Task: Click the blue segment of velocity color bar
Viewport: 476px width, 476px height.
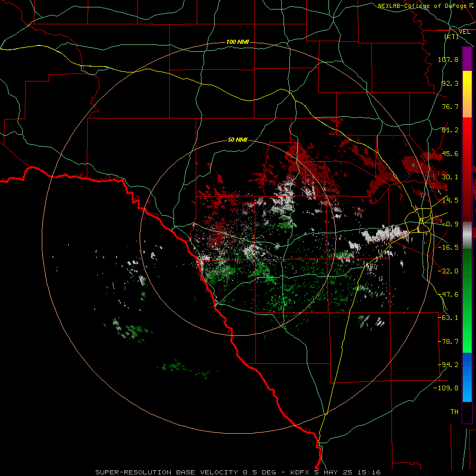Action: (x=467, y=377)
